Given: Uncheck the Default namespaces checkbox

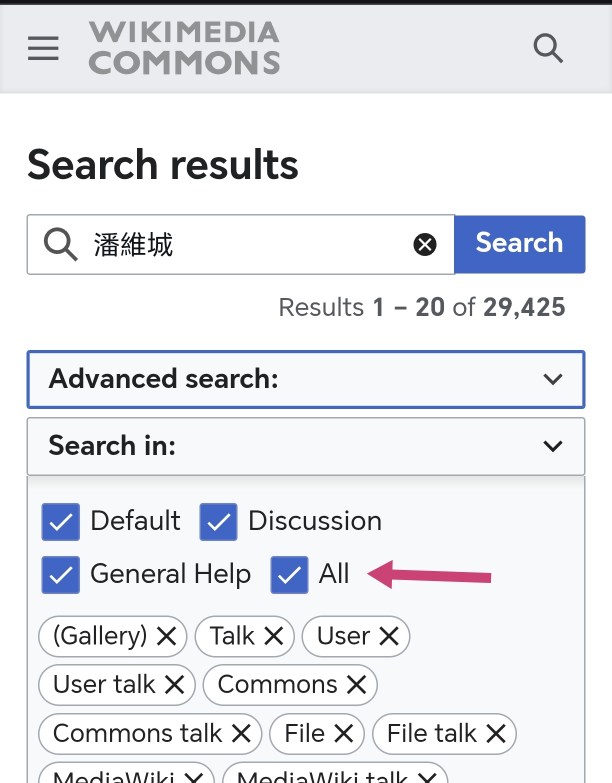Looking at the screenshot, I should tap(60, 522).
